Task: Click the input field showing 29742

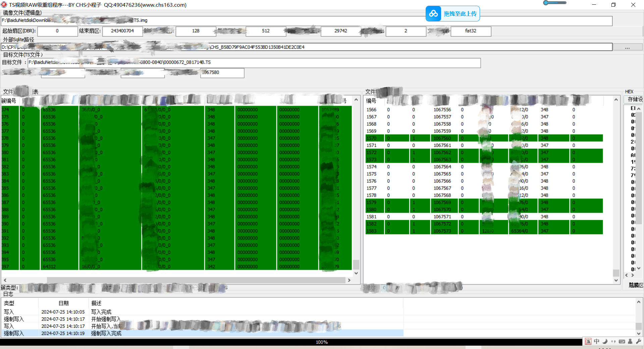Action: pos(341,31)
